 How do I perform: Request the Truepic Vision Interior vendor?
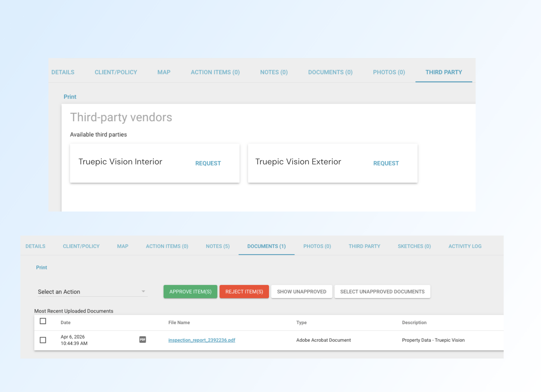pyautogui.click(x=208, y=163)
